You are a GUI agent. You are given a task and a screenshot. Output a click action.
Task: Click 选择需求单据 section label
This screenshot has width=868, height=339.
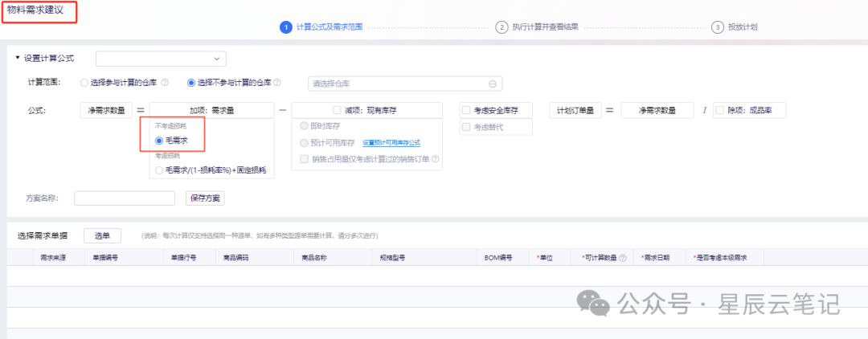coord(43,235)
